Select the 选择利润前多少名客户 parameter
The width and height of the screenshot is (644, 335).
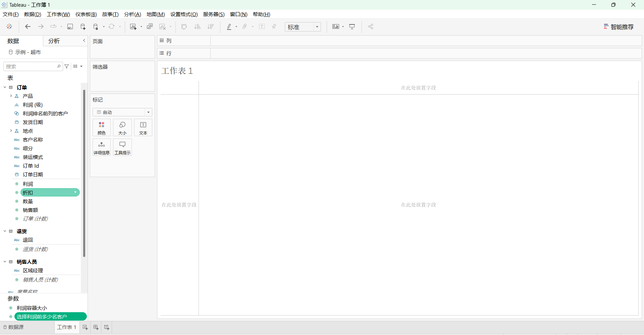coord(51,317)
